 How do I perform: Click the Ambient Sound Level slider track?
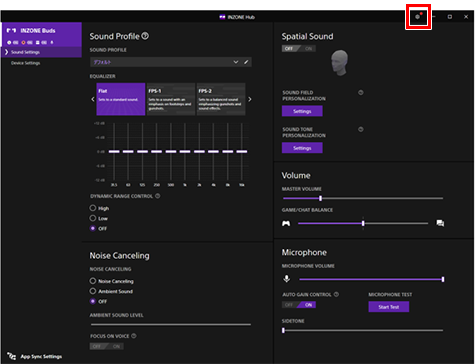point(171,324)
